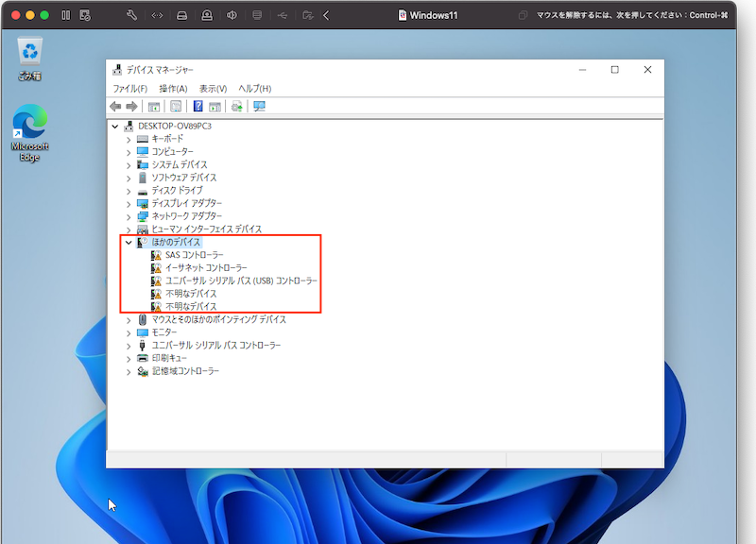Expand the キーボード category

pyautogui.click(x=129, y=139)
